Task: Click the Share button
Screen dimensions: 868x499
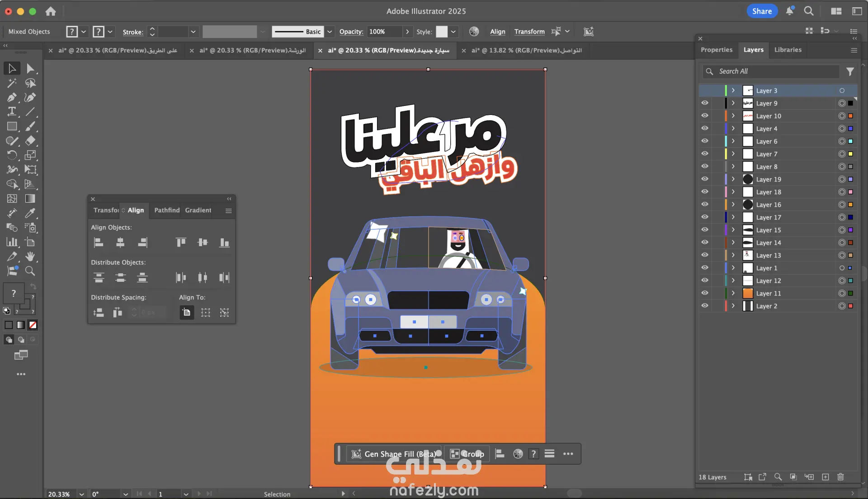Action: coord(762,11)
